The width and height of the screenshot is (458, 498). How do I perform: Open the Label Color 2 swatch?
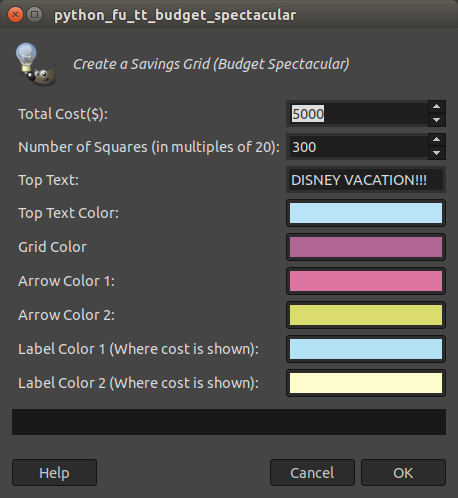pos(366,383)
